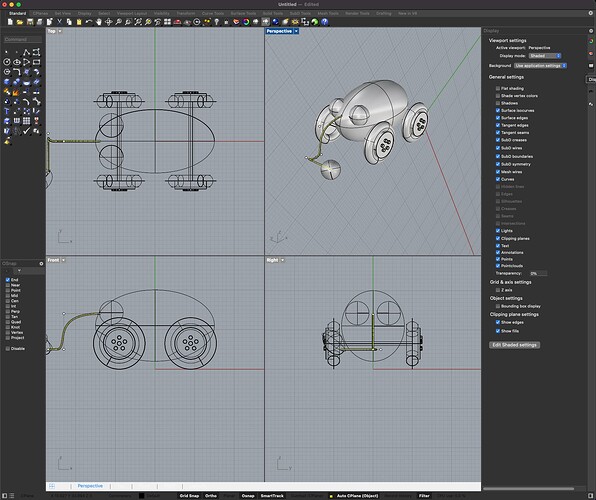This screenshot has height=500, width=596.
Task: Click the Cut scissors icon
Action: tap(59, 22)
